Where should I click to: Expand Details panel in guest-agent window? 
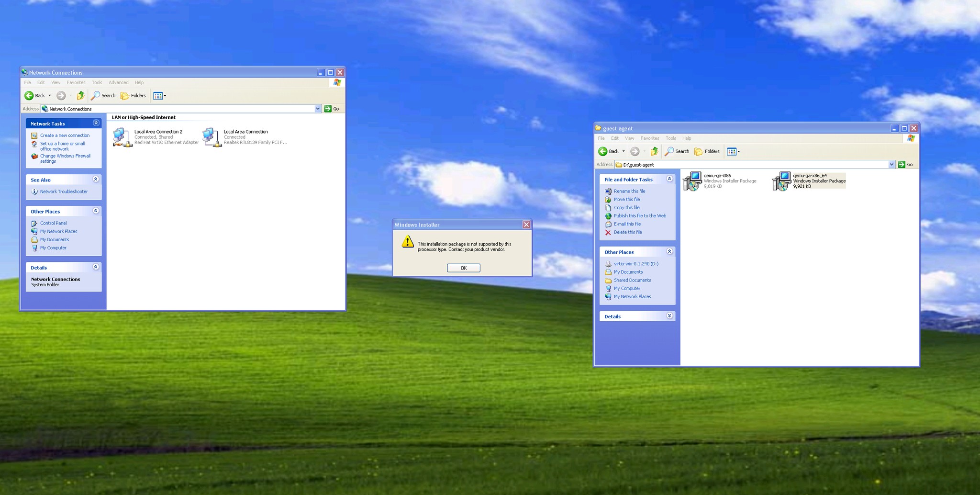(x=669, y=315)
